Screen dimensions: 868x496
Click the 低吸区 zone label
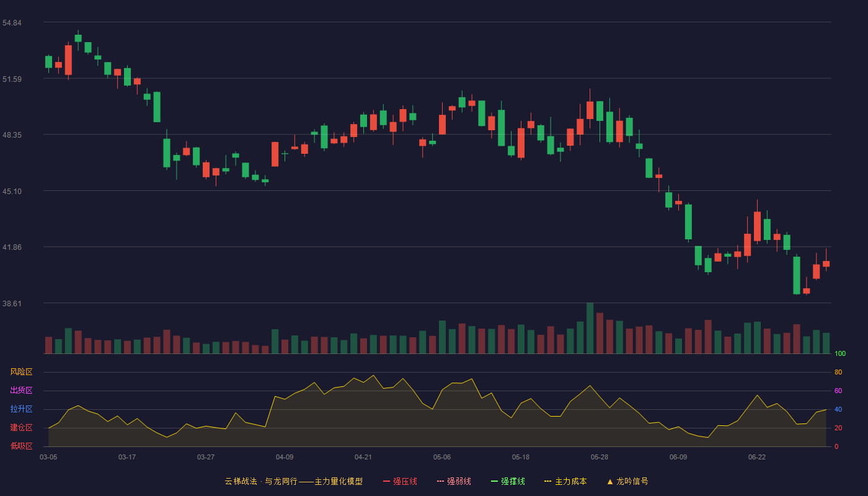[22, 446]
